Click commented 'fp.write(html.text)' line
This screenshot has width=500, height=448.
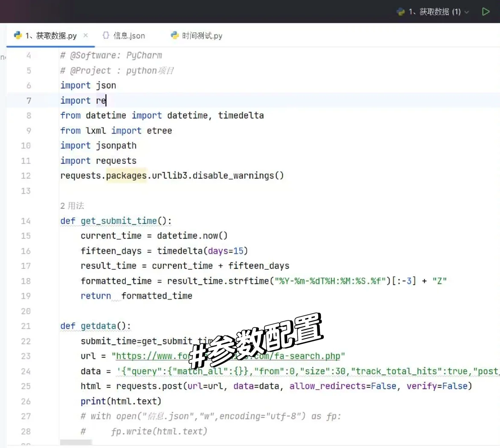click(159, 431)
